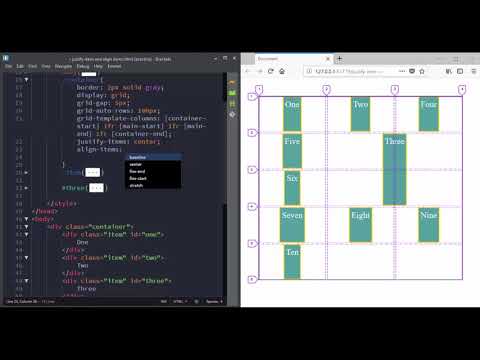The image size is (480, 360).
Task: Expand the collapsed #three code marker
Action: 96,188
